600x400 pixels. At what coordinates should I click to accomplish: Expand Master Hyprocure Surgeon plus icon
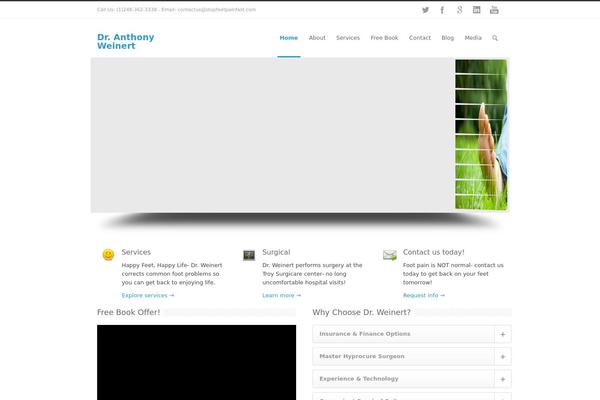503,356
